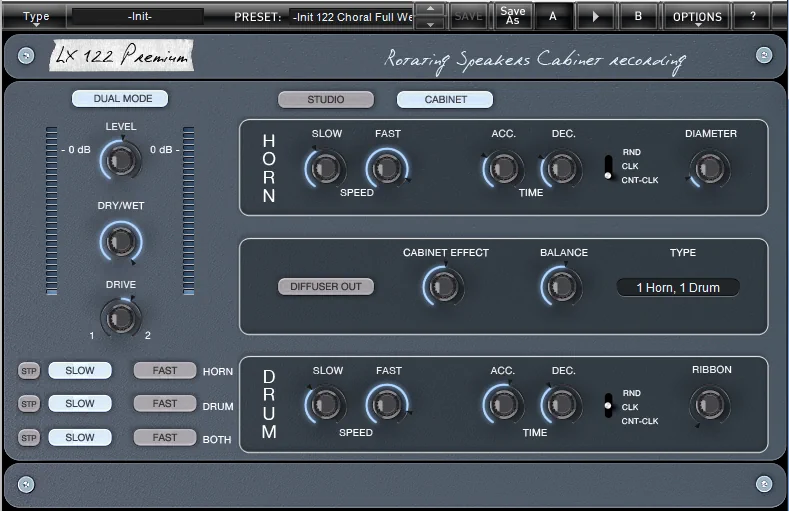The image size is (789, 511).
Task: Toggle DIFFUSER OUT button
Action: pos(326,287)
